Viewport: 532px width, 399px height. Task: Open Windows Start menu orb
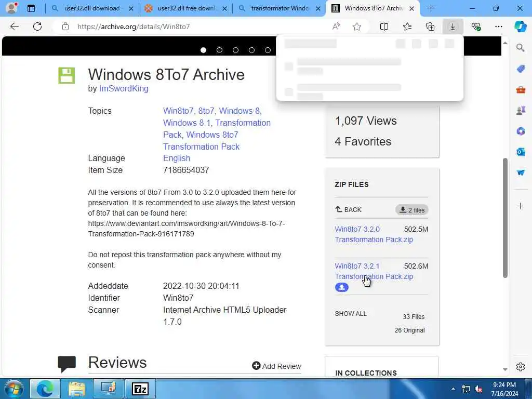click(x=14, y=389)
